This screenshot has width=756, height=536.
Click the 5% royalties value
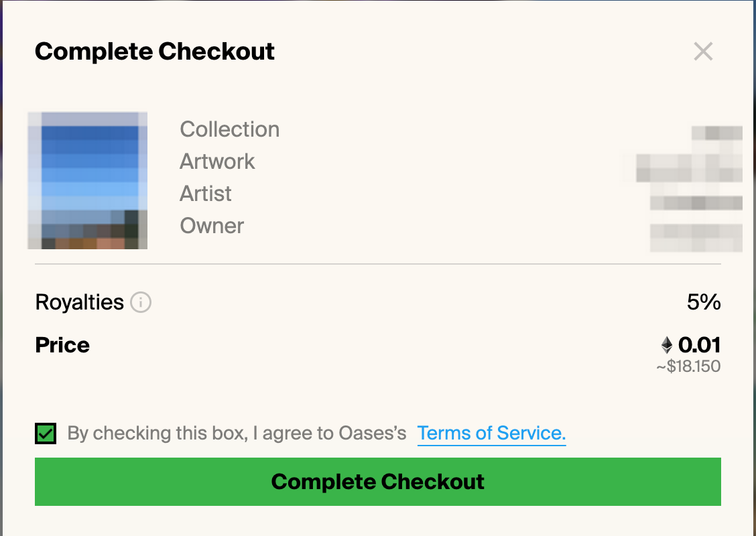(x=704, y=303)
